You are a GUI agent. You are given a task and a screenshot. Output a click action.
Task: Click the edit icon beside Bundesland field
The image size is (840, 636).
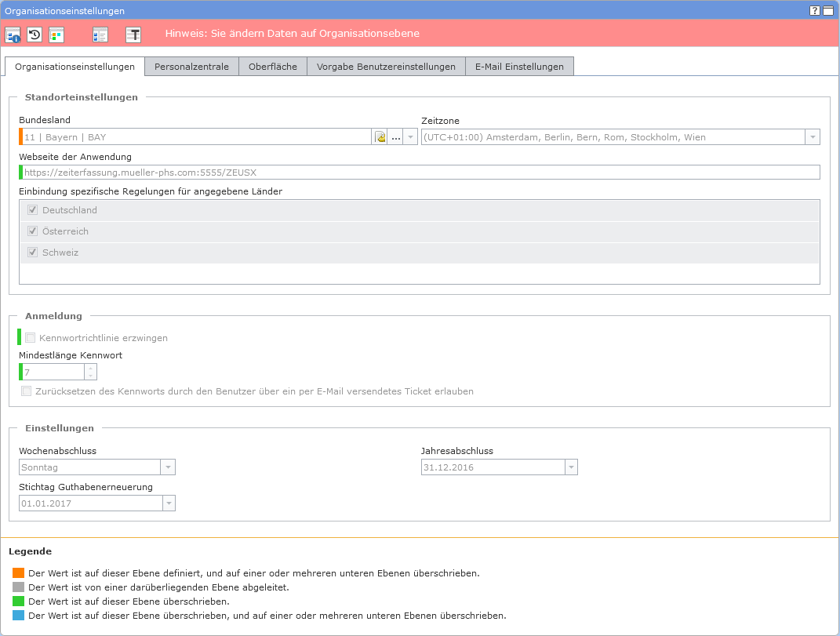[x=380, y=137]
